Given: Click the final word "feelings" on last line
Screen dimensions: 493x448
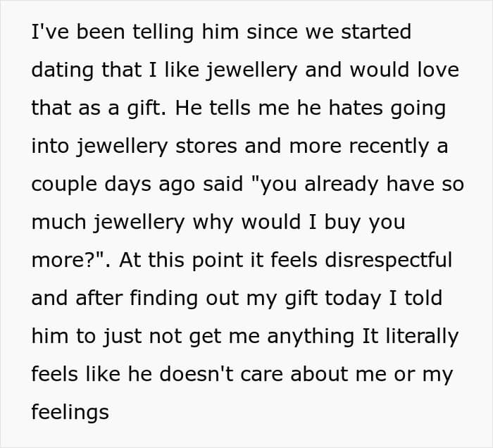Looking at the screenshot, I should [x=70, y=411].
